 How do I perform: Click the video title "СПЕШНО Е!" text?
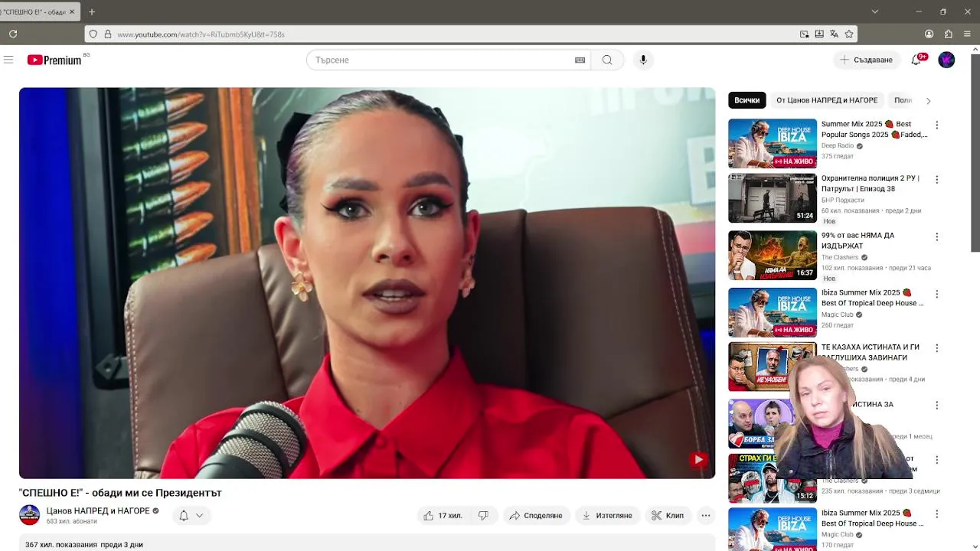click(x=120, y=493)
